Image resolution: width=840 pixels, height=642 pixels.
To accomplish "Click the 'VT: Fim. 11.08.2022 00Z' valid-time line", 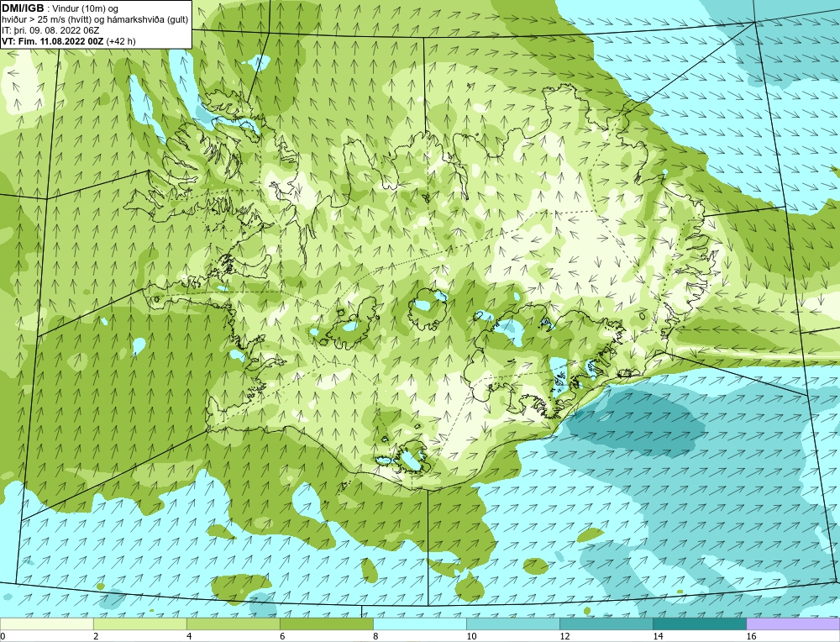I will tap(69, 41).
